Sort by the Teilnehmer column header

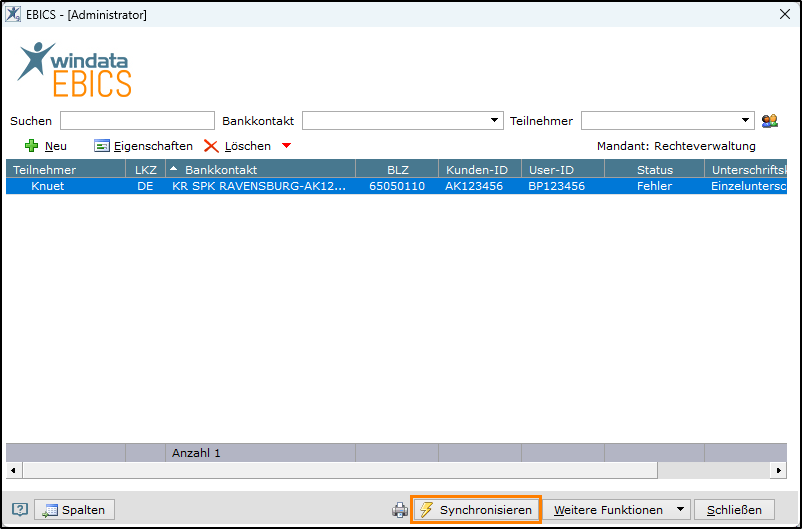[65, 169]
